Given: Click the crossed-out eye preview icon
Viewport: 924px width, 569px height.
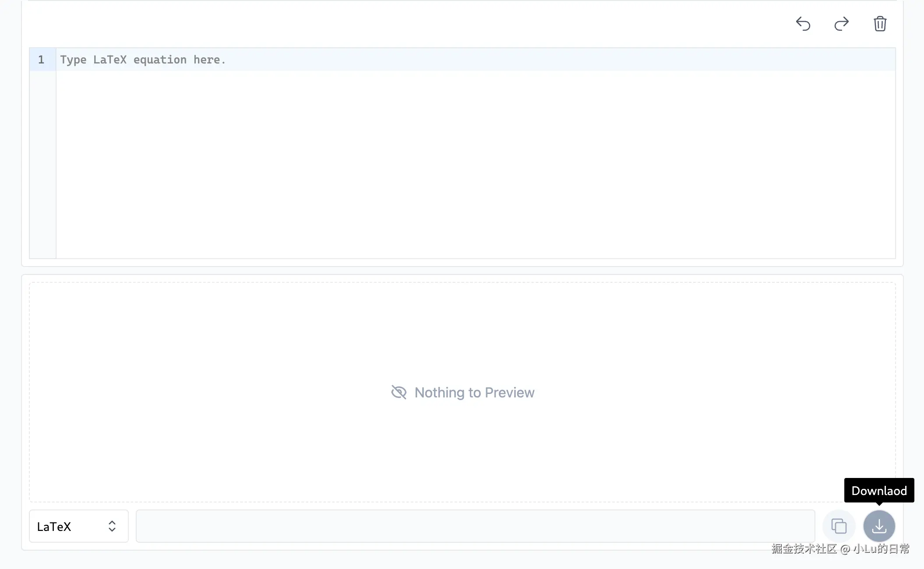Looking at the screenshot, I should 399,392.
